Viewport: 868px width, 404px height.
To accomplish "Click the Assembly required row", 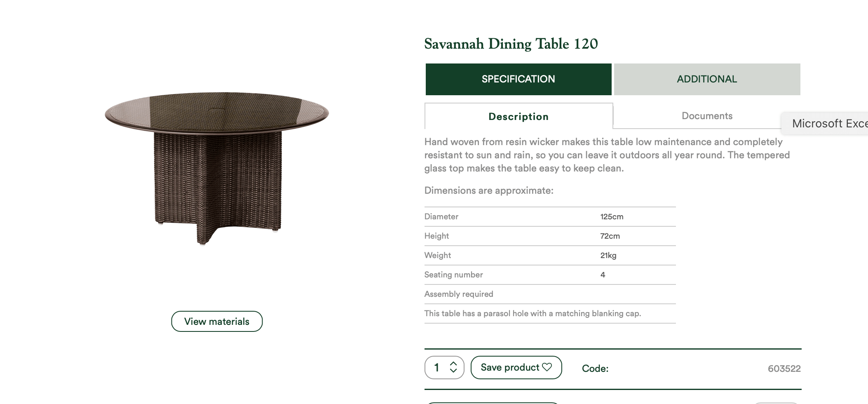I will pyautogui.click(x=550, y=294).
